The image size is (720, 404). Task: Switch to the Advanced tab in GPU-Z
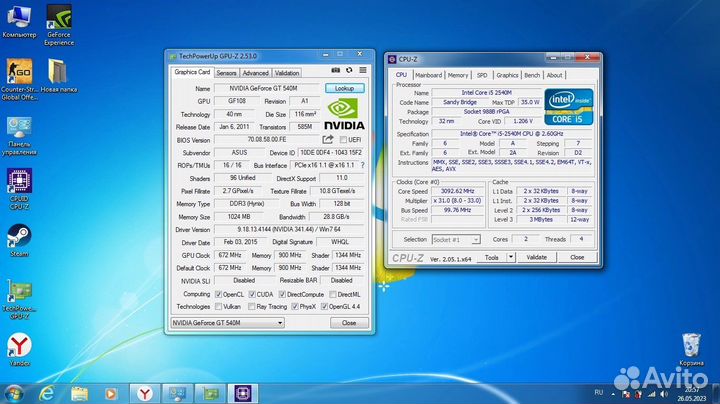[x=255, y=73]
